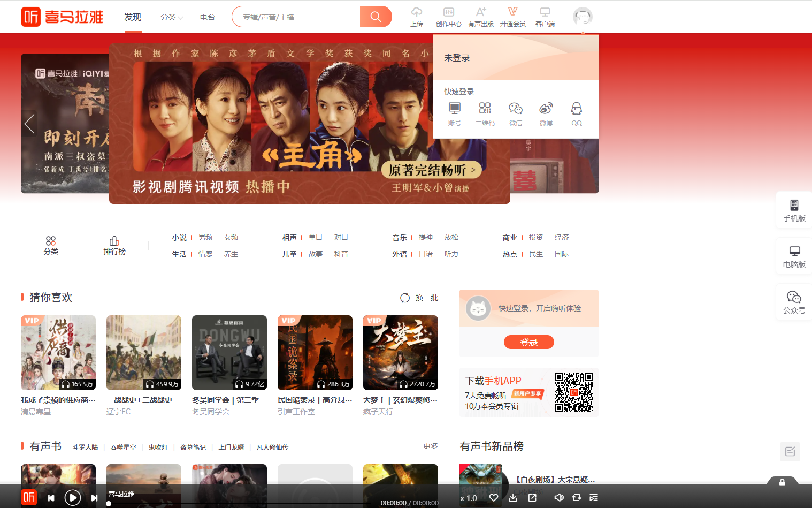Click the 更多 link for 有声书
Image resolution: width=812 pixels, height=508 pixels.
click(431, 446)
